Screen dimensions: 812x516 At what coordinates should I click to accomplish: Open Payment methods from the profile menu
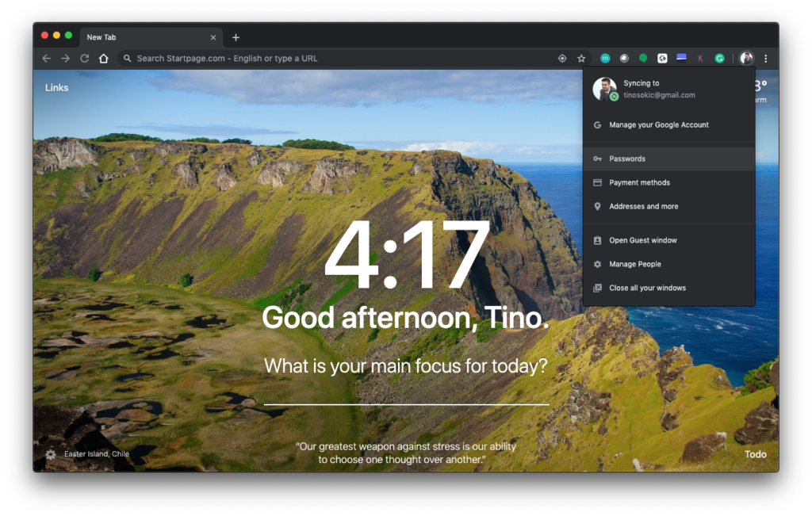pyautogui.click(x=639, y=182)
